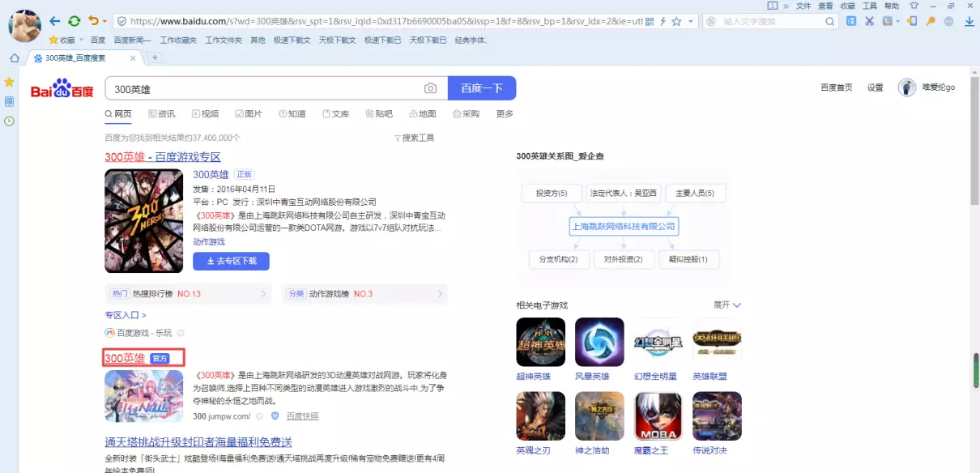980x473 pixels.
Task: Click the camera image-search icon
Action: [x=431, y=88]
